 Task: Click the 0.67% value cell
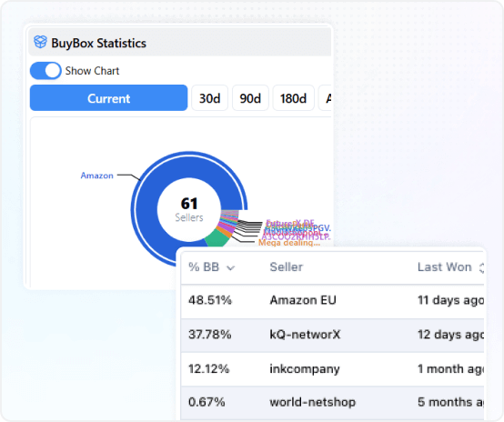(207, 402)
